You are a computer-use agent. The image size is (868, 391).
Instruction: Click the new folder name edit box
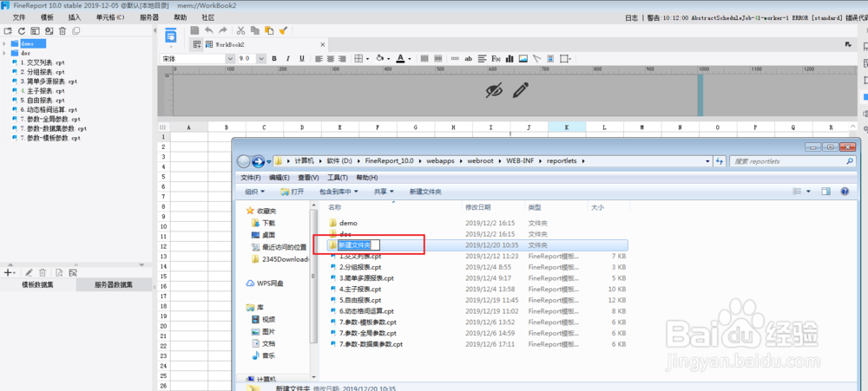pyautogui.click(x=359, y=245)
